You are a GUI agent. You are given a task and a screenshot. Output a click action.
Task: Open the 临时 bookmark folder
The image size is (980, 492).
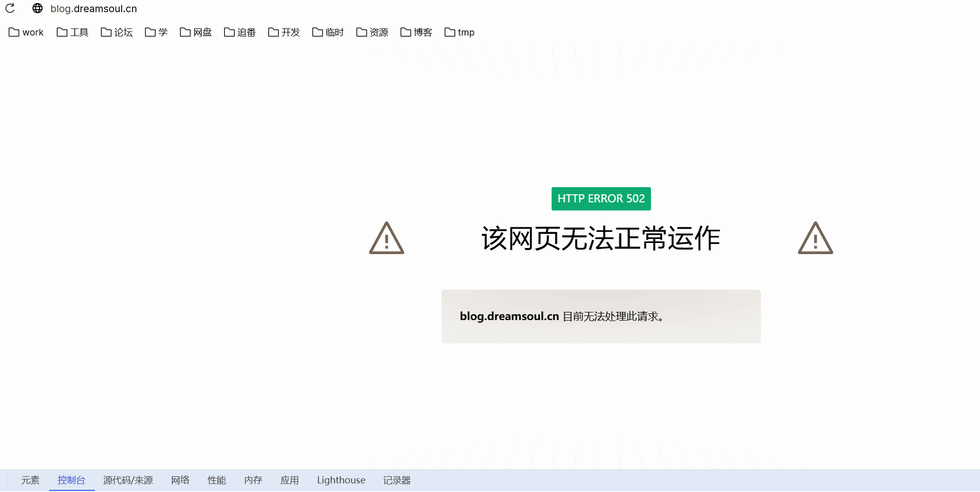pyautogui.click(x=328, y=32)
